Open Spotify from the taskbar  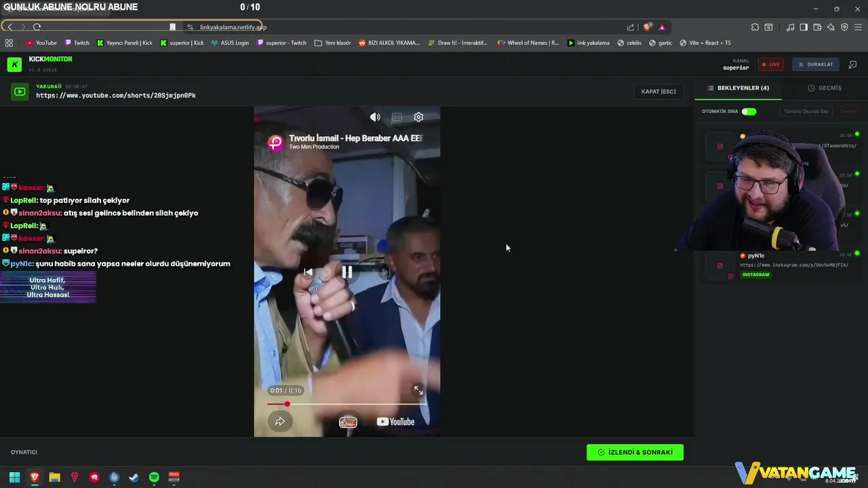point(154,477)
